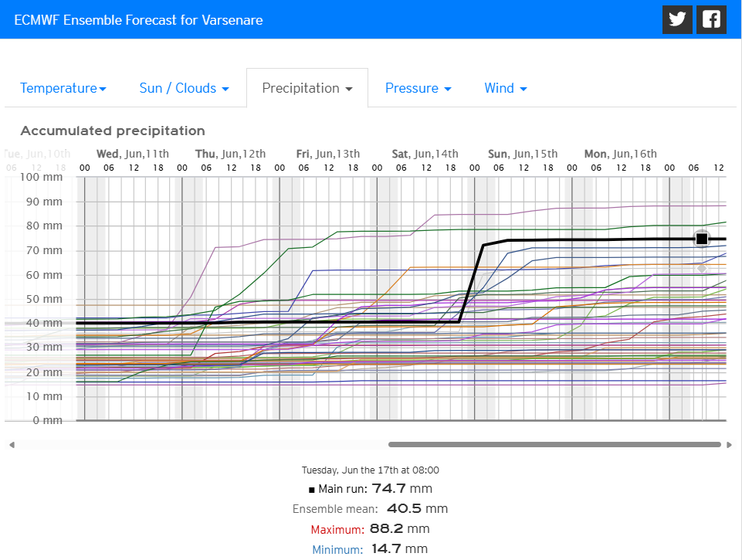Open the Temperature dropdown
The height and width of the screenshot is (560, 742).
click(63, 88)
